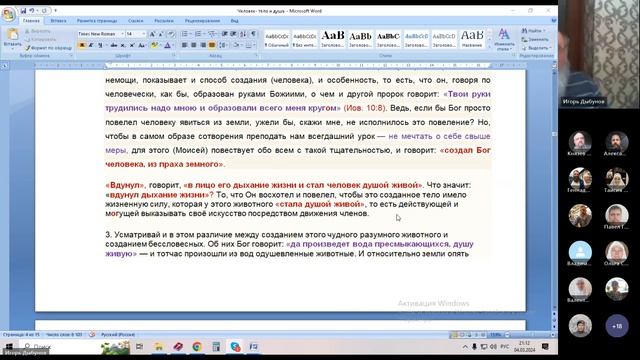Viewport: 640px width, 360px height.
Task: Toggle Superscript formatting
Action: (132, 45)
